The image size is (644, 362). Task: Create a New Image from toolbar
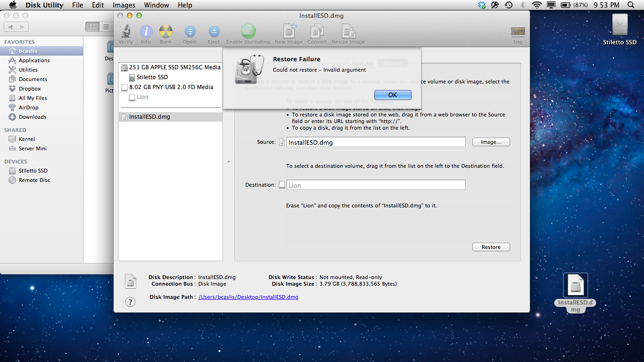[289, 32]
